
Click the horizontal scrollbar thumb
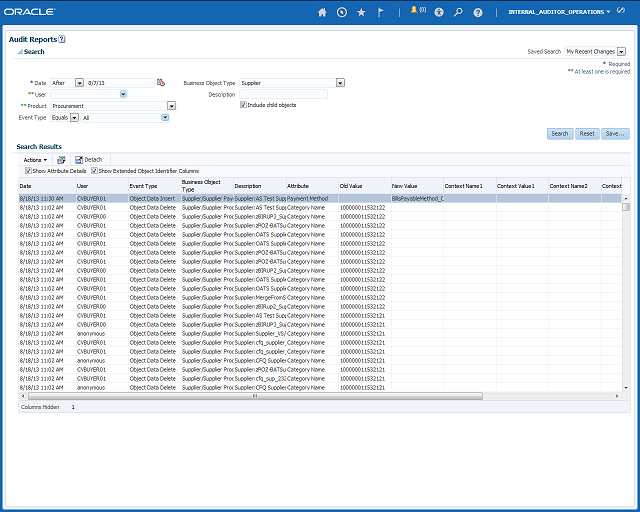click(x=255, y=396)
